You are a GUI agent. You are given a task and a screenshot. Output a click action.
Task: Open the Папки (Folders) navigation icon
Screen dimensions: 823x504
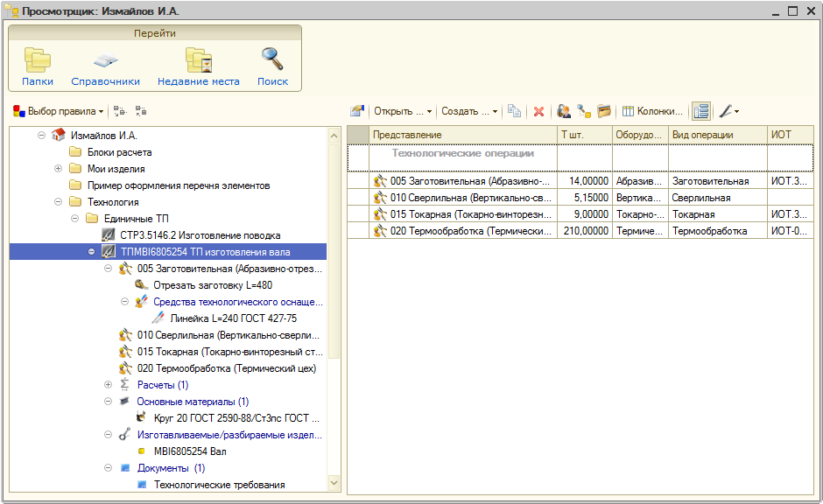click(x=37, y=66)
